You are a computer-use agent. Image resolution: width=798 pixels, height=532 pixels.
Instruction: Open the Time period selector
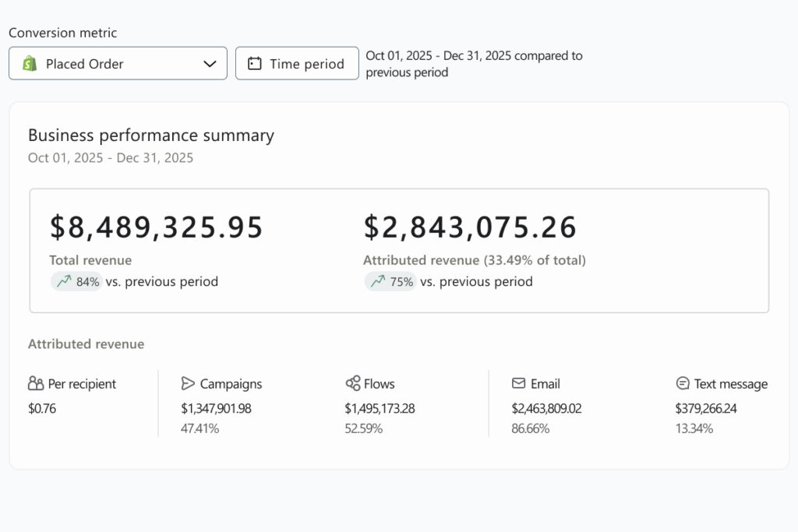(297, 63)
